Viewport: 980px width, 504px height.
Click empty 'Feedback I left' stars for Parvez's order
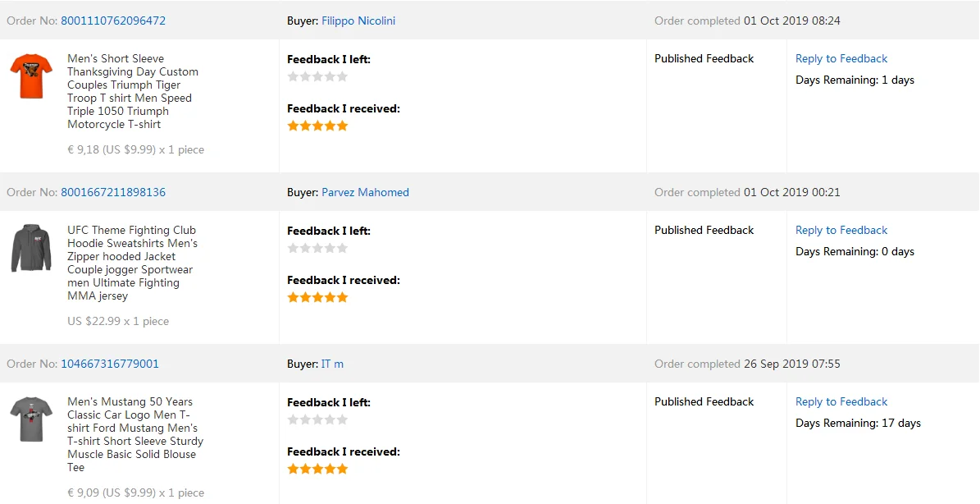pyautogui.click(x=317, y=248)
